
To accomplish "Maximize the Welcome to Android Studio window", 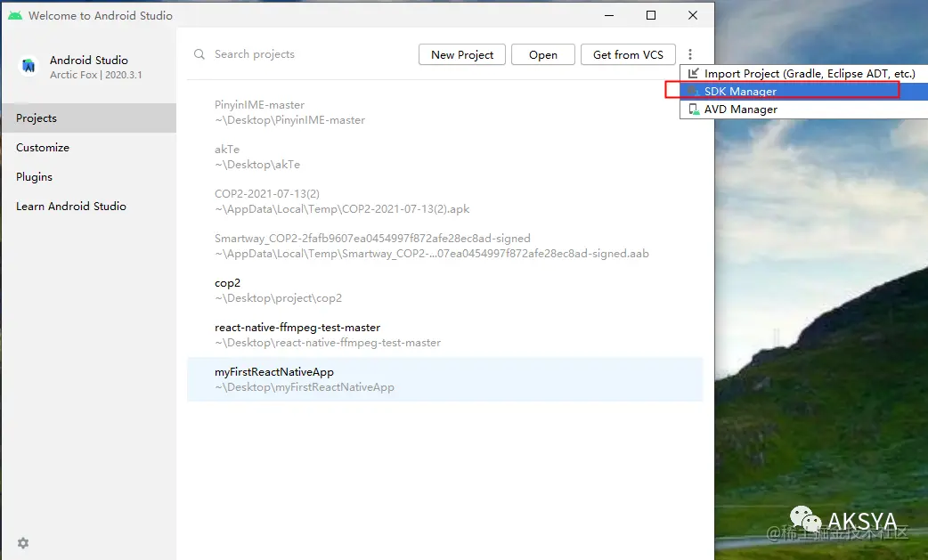I will point(651,15).
